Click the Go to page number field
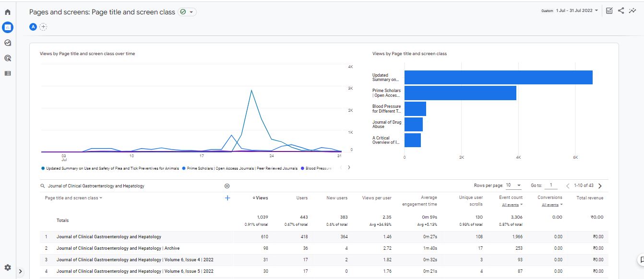 [x=551, y=186]
